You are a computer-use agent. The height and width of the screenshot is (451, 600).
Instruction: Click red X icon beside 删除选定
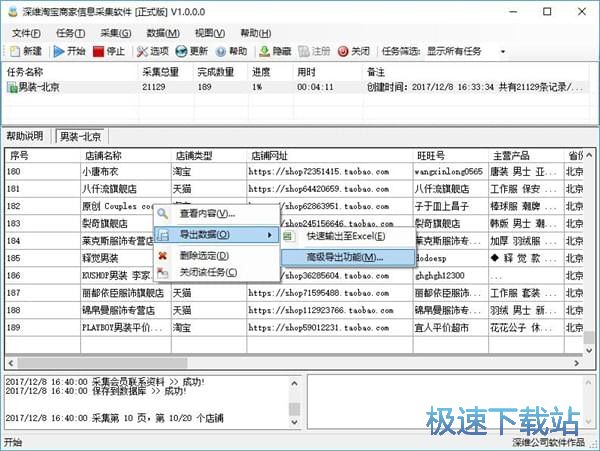point(163,255)
